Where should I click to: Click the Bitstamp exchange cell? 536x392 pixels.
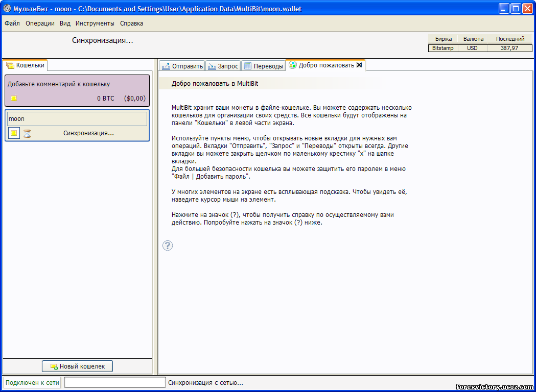443,48
